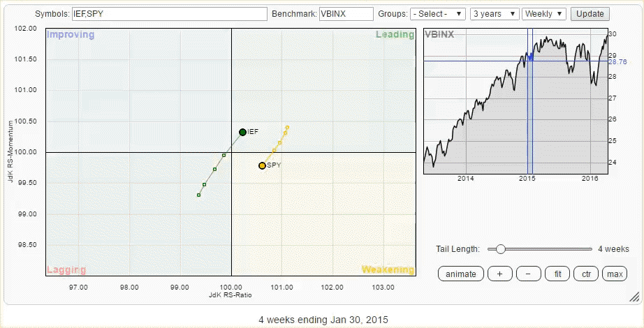This screenshot has width=644, height=328.
Task: Click the '4 weeks ending Jan 30, 2015' caption
Action: point(323,320)
